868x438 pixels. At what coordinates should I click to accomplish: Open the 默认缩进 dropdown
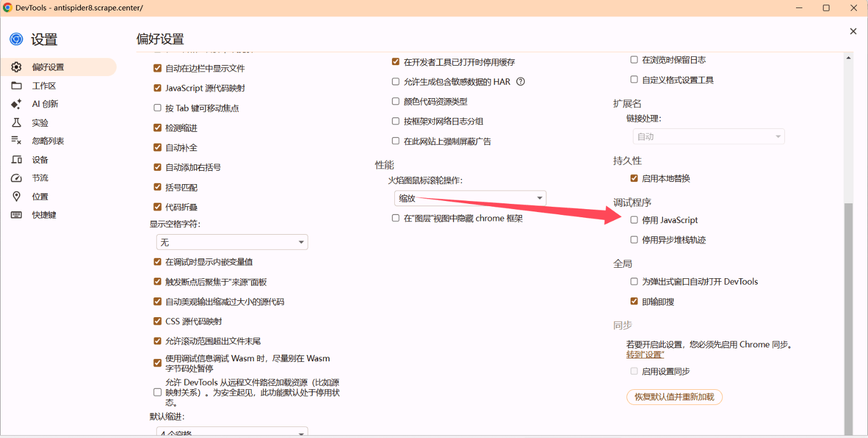click(x=232, y=432)
